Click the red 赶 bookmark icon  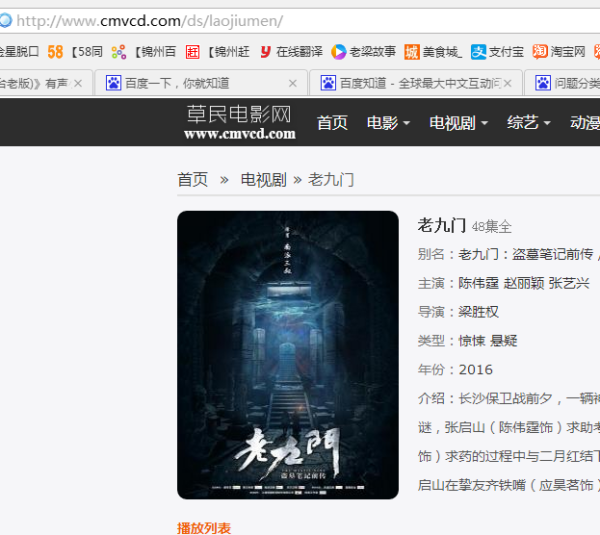point(192,52)
